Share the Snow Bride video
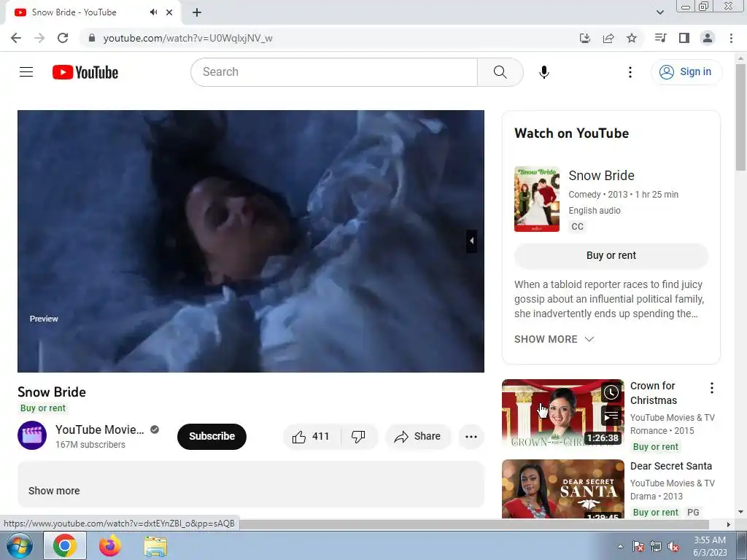Screen dimensions: 747x560 click(x=418, y=436)
